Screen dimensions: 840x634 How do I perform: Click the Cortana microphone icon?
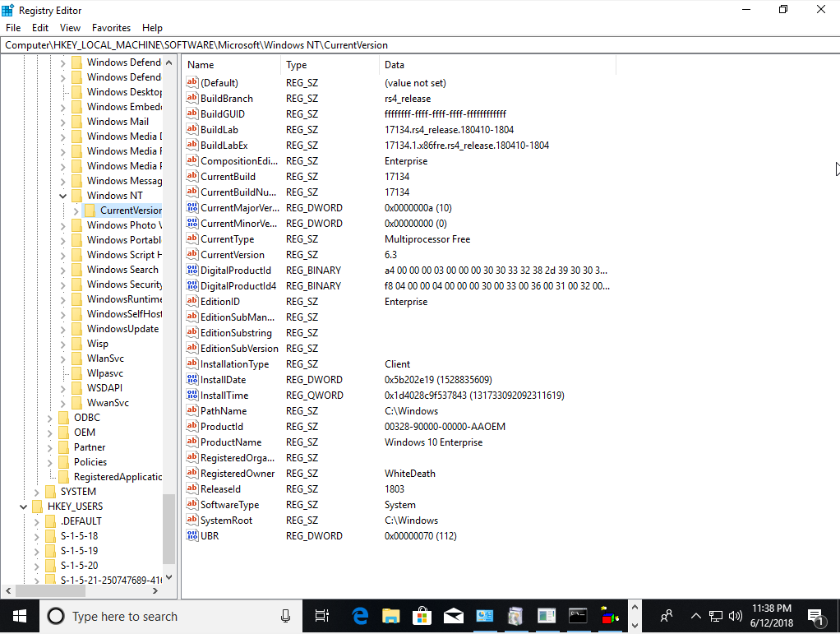tap(285, 616)
